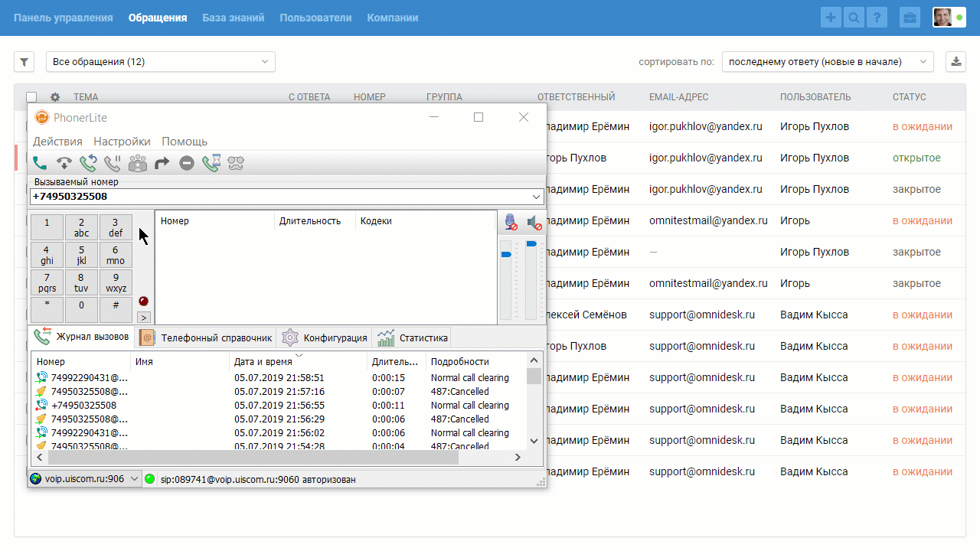Expand the called number dropdown arrow
The height and width of the screenshot is (551, 980).
click(x=536, y=197)
